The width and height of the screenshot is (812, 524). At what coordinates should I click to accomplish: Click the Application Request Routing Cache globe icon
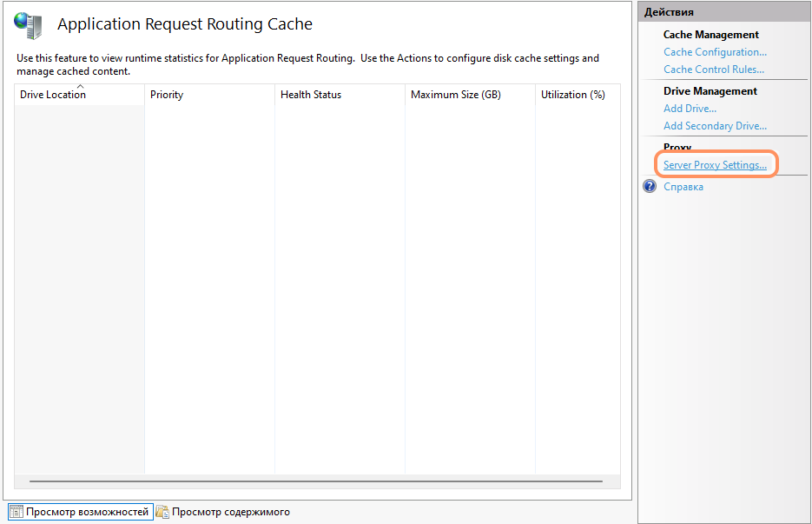28,24
